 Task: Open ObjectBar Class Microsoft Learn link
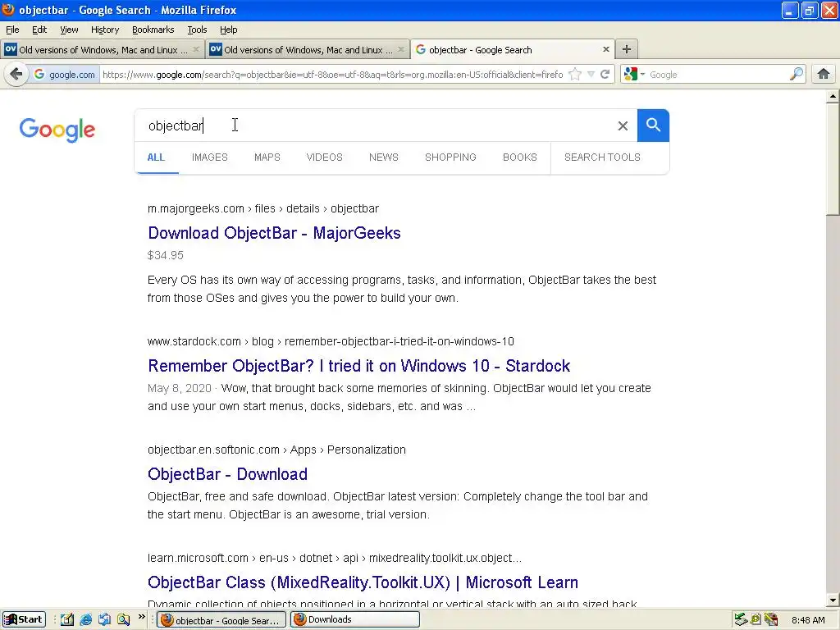point(363,582)
